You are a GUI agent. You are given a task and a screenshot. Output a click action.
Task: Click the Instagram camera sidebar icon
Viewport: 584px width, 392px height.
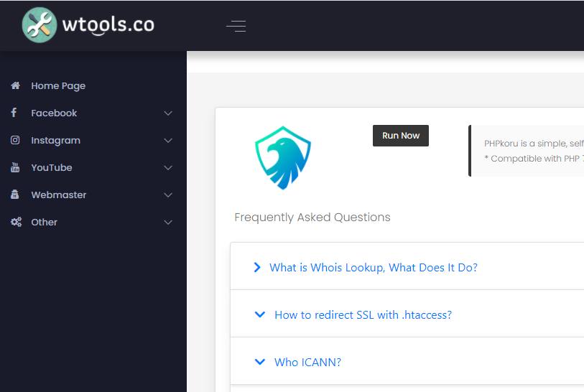tap(15, 140)
